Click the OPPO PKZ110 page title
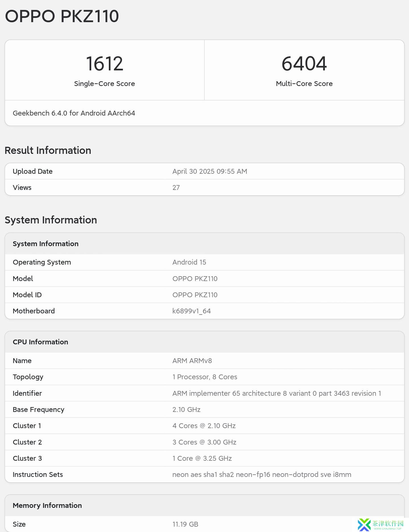 [62, 16]
